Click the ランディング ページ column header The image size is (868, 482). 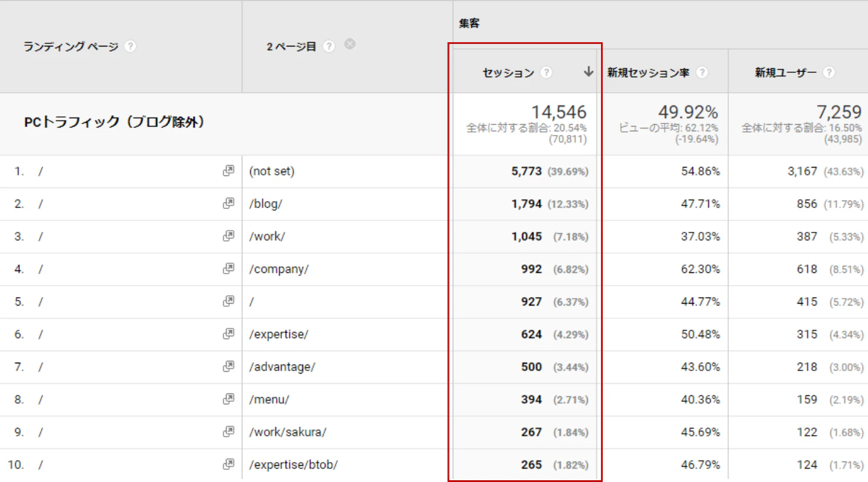pyautogui.click(x=71, y=46)
